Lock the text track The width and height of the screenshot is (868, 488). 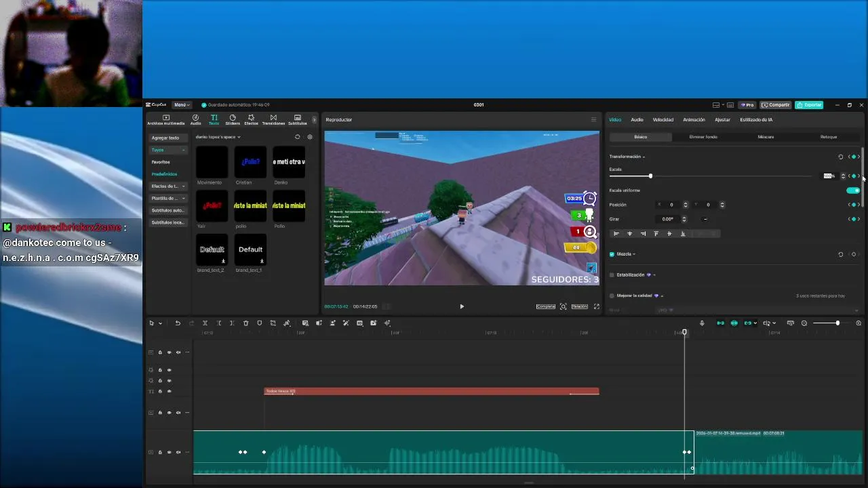160,391
